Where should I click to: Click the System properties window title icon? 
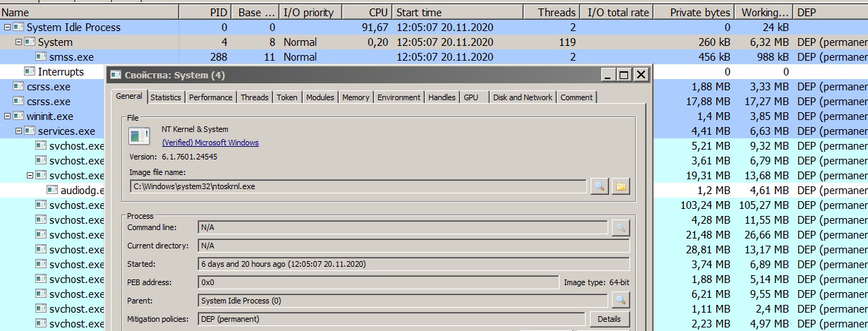pos(115,75)
